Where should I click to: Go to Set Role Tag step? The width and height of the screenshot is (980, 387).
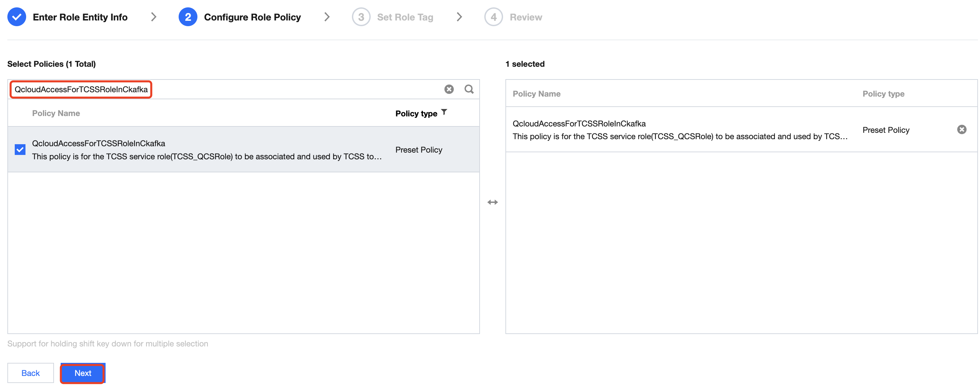405,17
